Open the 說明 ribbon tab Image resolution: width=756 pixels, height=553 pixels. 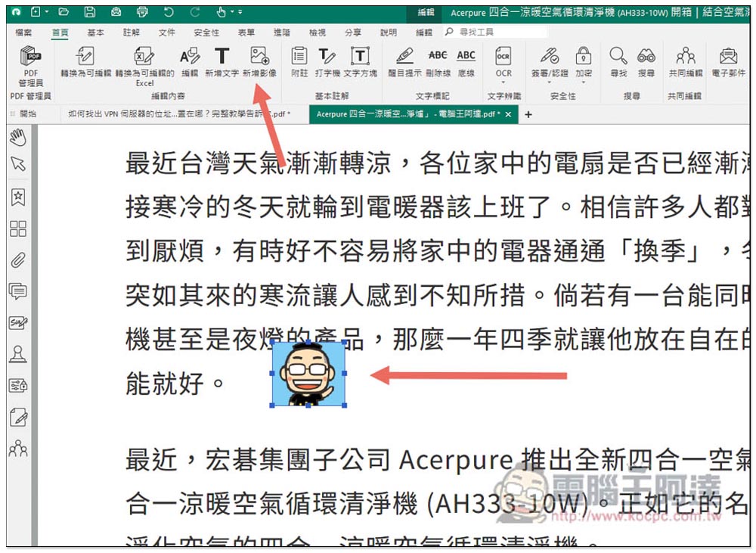[388, 33]
